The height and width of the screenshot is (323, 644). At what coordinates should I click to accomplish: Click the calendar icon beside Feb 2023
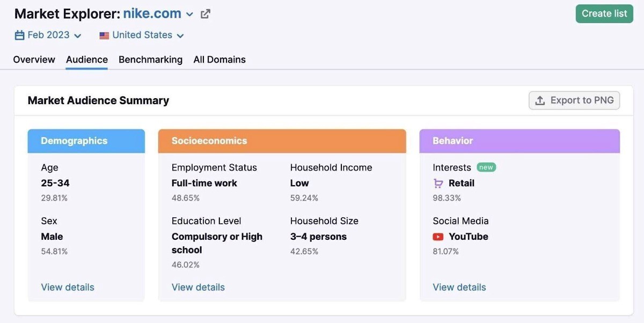(19, 35)
